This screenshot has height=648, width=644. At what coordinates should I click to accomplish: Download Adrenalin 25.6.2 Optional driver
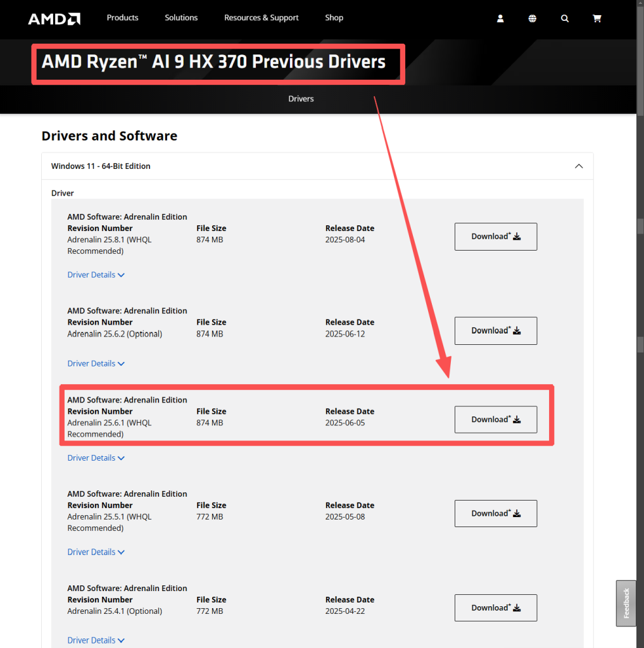pyautogui.click(x=495, y=331)
